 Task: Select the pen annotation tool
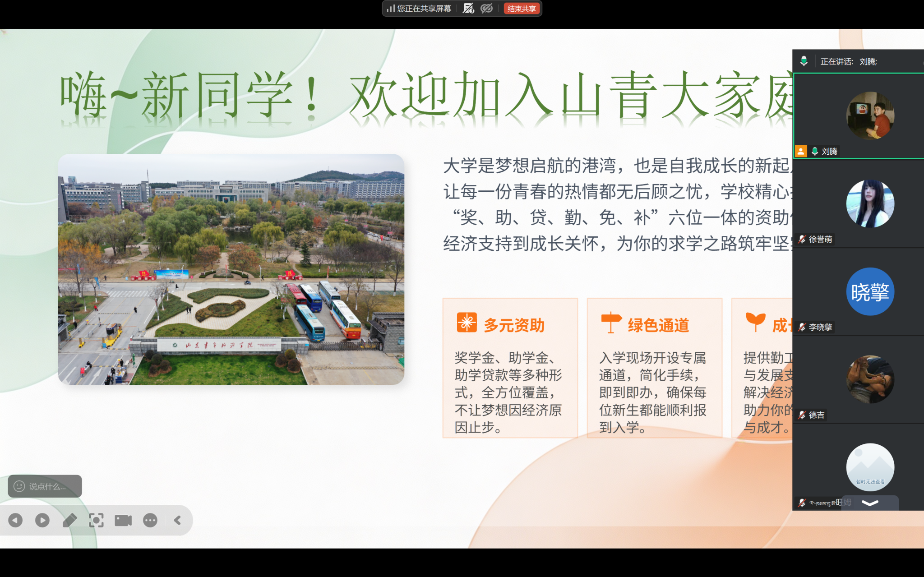[69, 520]
